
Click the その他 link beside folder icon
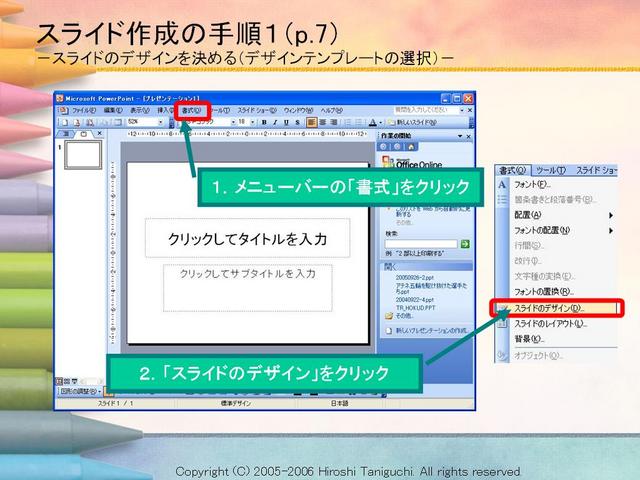click(x=404, y=316)
